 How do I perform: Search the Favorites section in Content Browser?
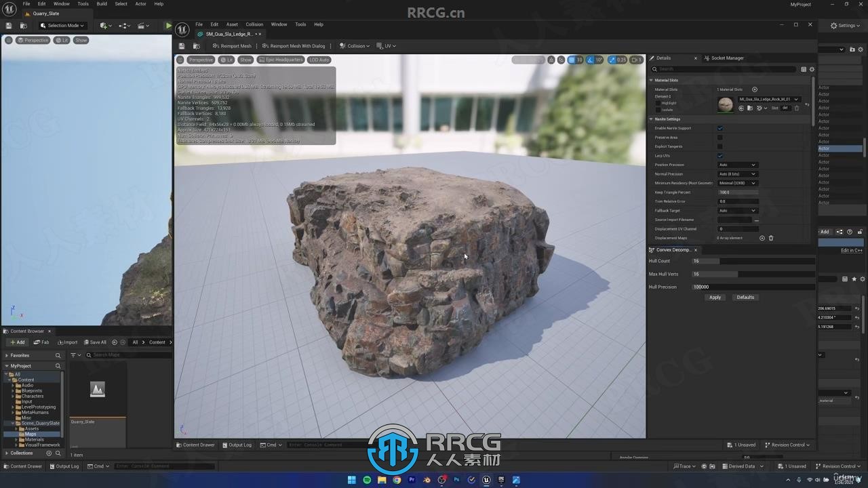coord(58,355)
